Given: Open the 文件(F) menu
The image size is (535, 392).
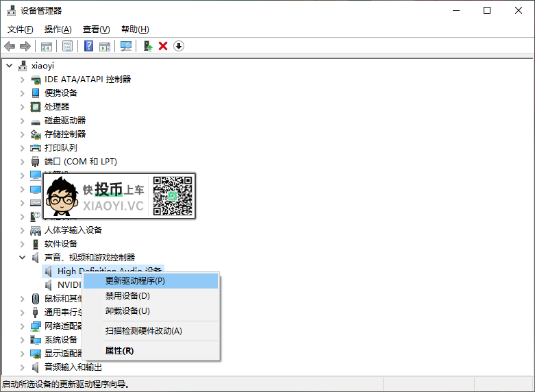Looking at the screenshot, I should [21, 29].
